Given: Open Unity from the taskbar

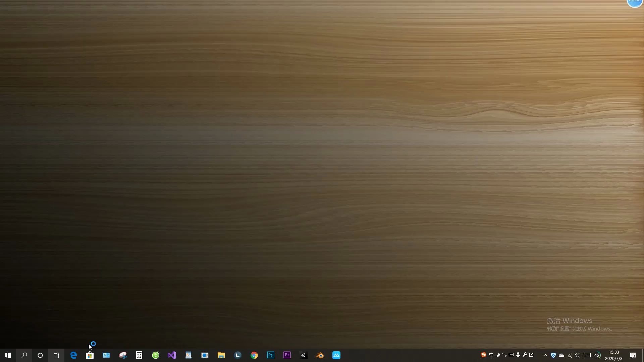Looking at the screenshot, I should (x=304, y=355).
